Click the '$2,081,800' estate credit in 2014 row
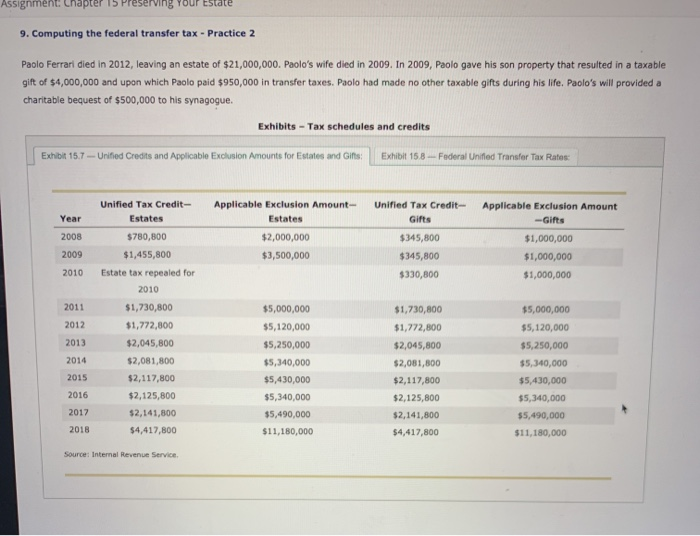This screenshot has width=700, height=536. [x=151, y=361]
